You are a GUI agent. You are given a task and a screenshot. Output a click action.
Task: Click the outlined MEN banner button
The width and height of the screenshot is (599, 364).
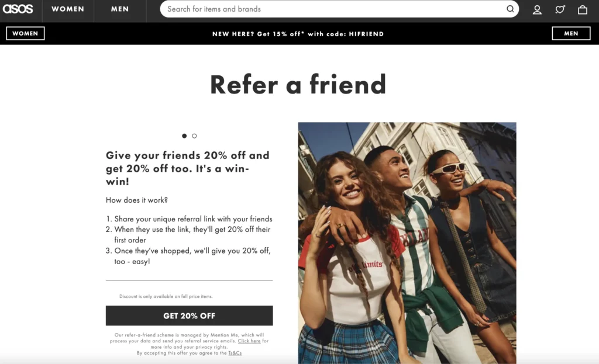point(571,33)
